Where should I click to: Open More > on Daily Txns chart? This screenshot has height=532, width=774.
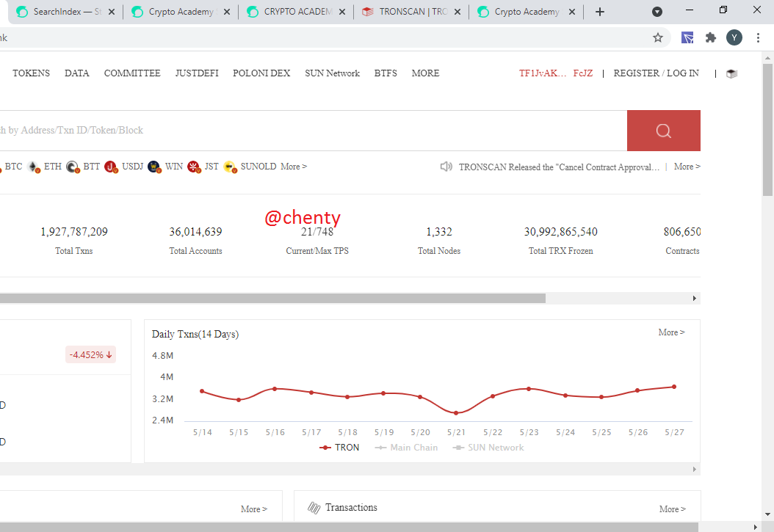click(x=671, y=332)
